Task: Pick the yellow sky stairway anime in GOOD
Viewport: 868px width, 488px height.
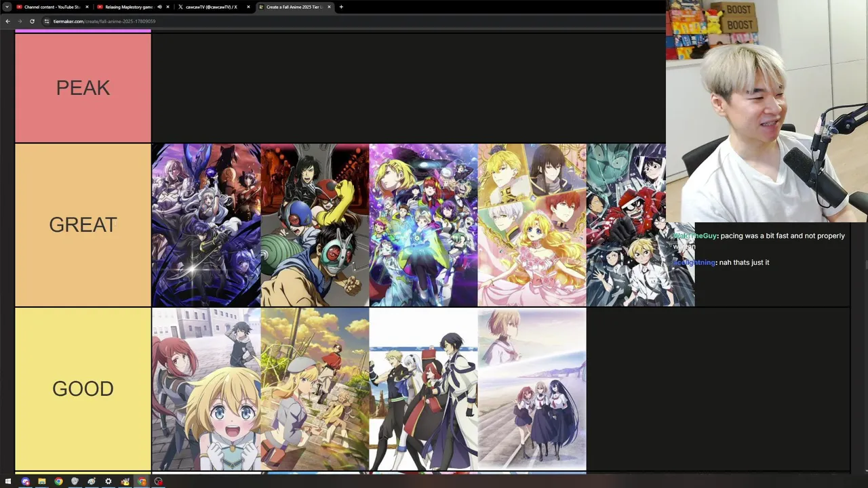Action: point(315,389)
